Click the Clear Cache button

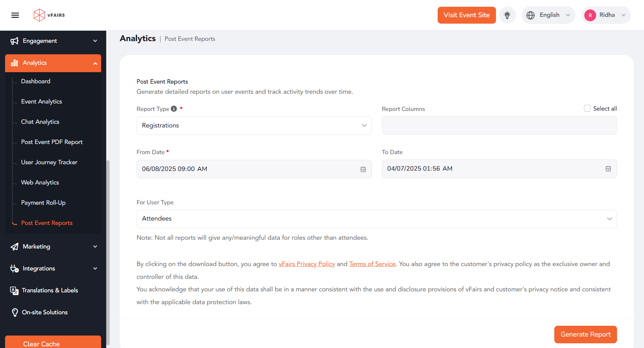[x=53, y=342]
